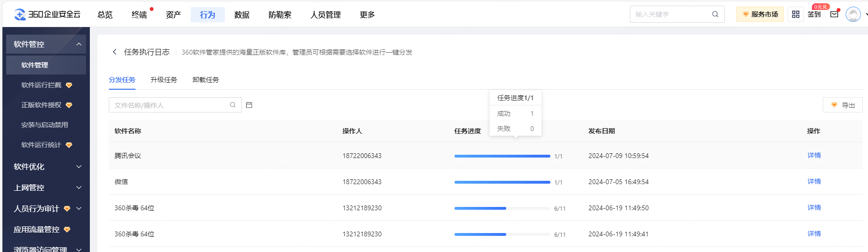
Task: Open 应用流量管控 in sidebar
Action: tap(37, 229)
